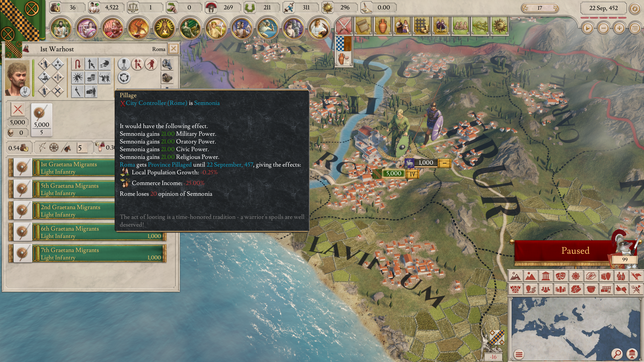Click the first deity portrait in top bar
Screen dimensions: 644x362
point(61,28)
